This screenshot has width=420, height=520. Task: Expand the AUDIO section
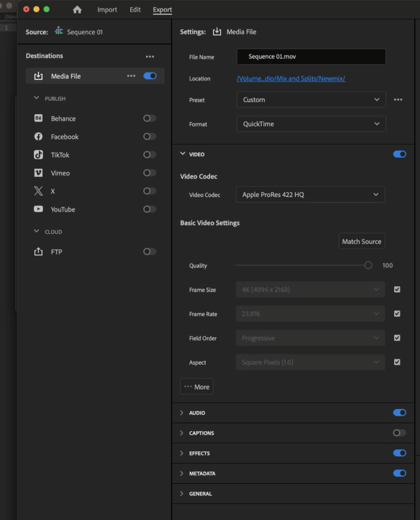pyautogui.click(x=182, y=413)
